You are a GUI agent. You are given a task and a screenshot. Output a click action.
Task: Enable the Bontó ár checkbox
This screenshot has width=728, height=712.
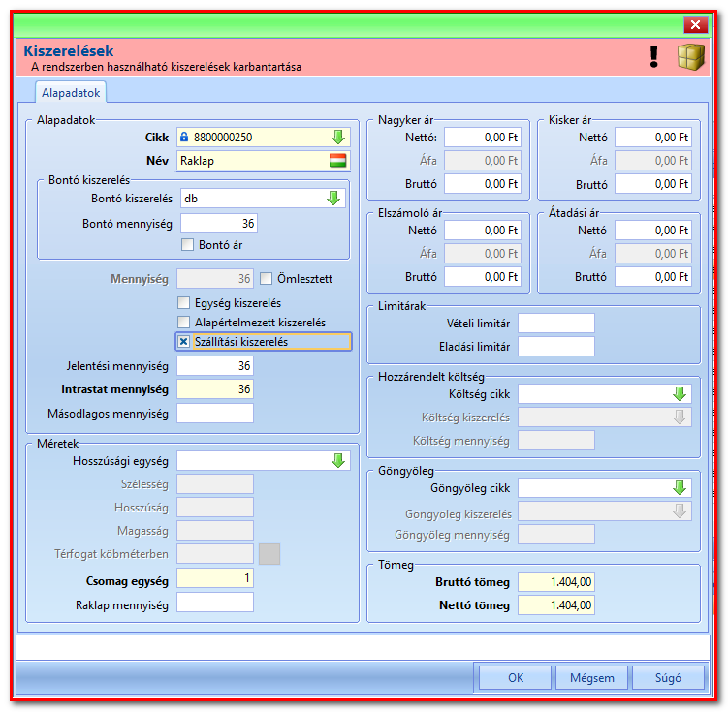pyautogui.click(x=187, y=244)
